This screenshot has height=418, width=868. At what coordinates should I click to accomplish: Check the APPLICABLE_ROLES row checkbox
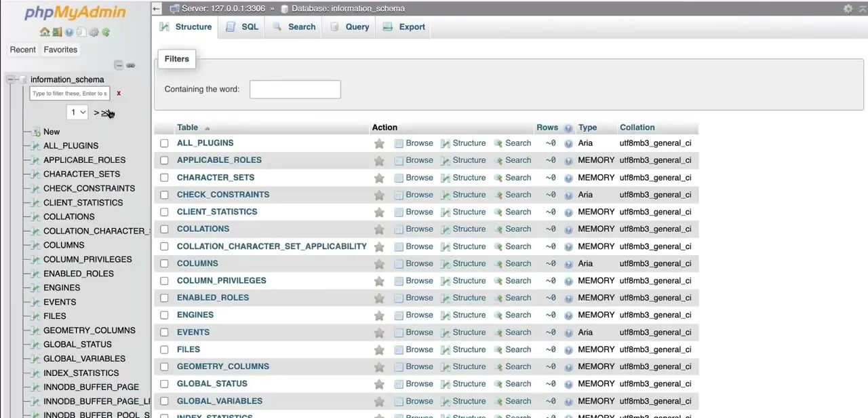[164, 160]
